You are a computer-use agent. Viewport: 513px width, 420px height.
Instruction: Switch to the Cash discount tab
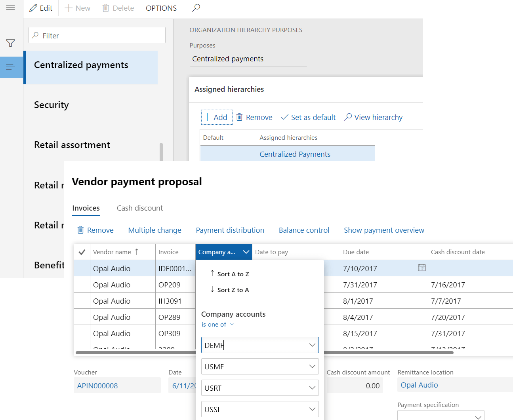click(139, 208)
